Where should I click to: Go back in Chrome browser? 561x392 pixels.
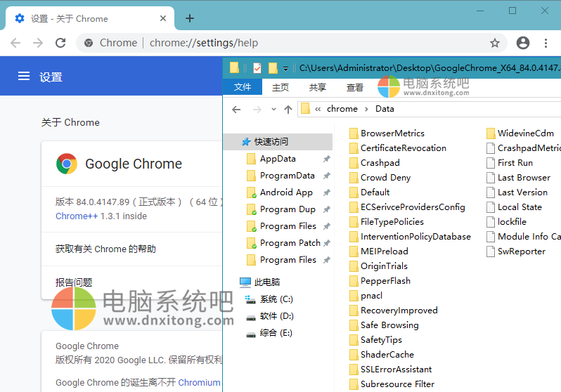click(x=15, y=43)
